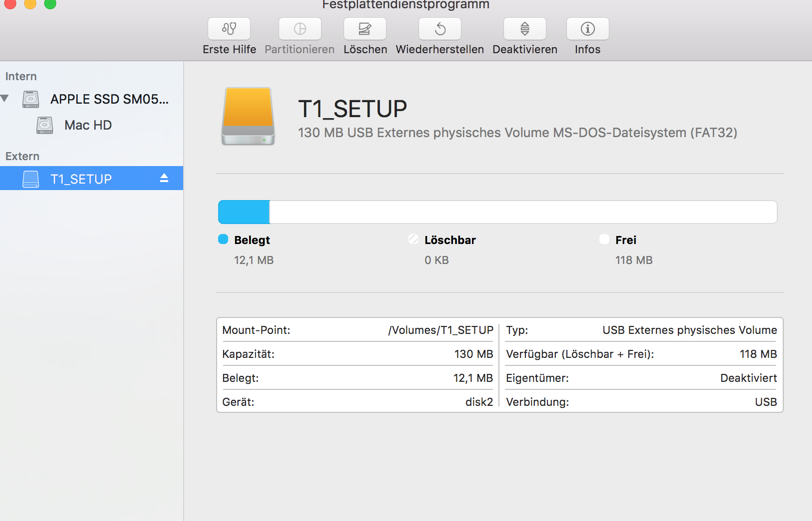Image resolution: width=812 pixels, height=521 pixels.
Task: Click the FAT32 volume description line
Action: [517, 133]
